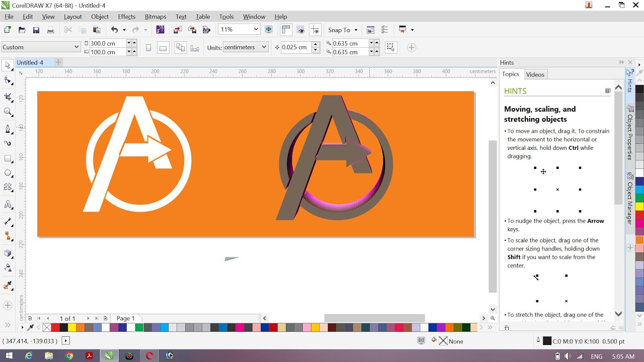Select the Connector tool

coord(8,236)
